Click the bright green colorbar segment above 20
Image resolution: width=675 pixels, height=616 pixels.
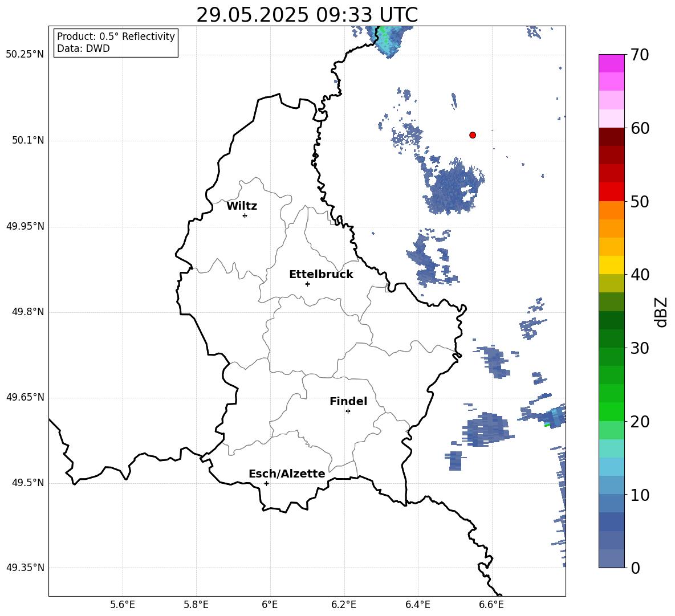pyautogui.click(x=611, y=411)
